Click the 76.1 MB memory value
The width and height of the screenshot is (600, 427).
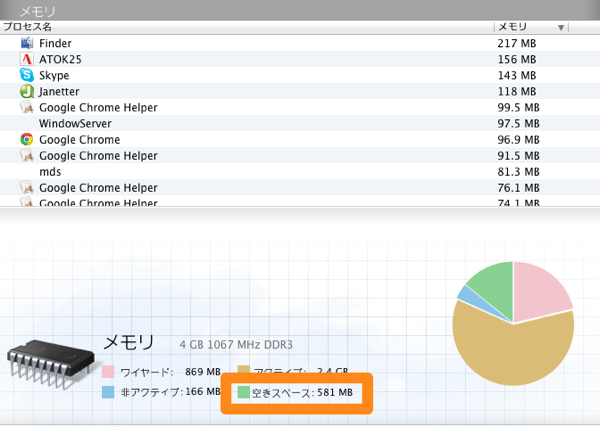click(518, 188)
